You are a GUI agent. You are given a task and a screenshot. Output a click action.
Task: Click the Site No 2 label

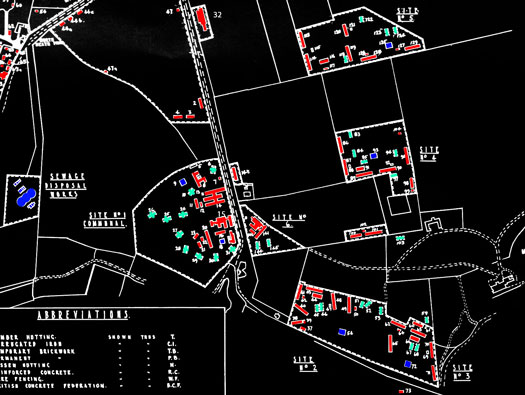(x=305, y=364)
